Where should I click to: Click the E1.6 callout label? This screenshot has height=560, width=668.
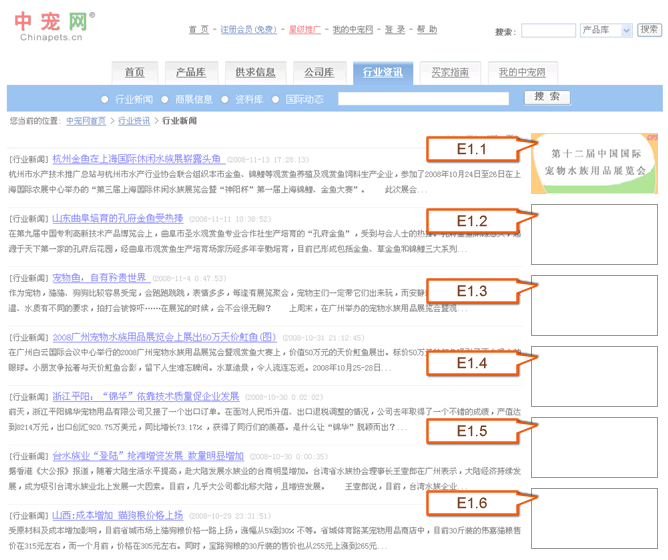[x=471, y=503]
